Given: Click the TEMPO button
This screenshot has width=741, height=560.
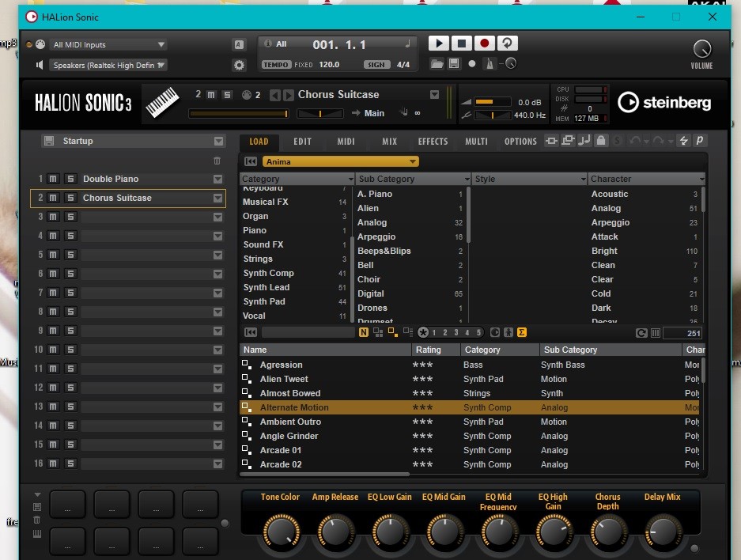Looking at the screenshot, I should click(277, 65).
